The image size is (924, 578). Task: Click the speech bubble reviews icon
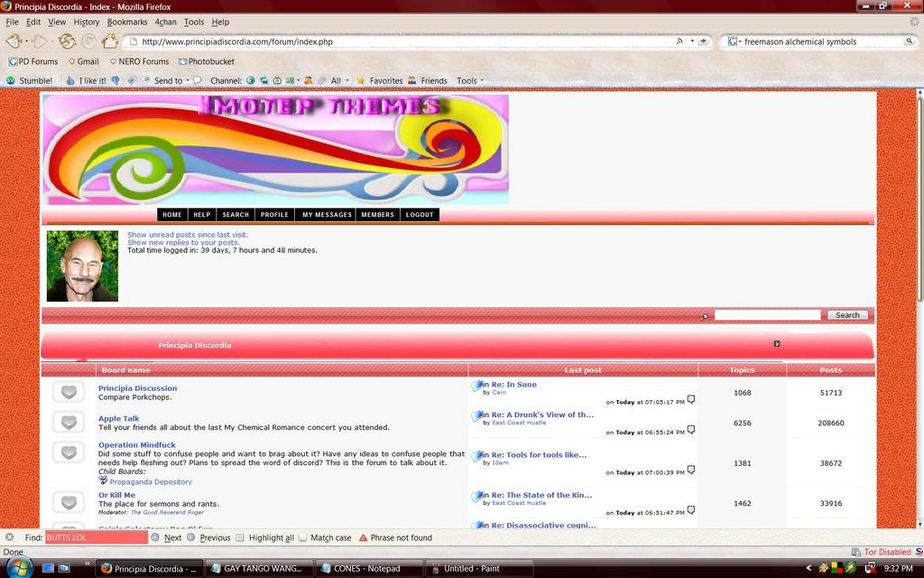(x=198, y=80)
